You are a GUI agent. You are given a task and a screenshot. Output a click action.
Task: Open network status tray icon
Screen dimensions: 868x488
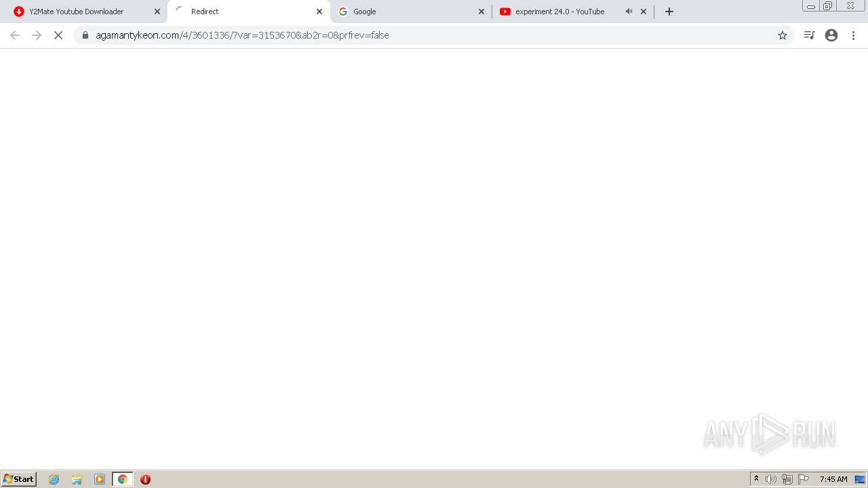[x=787, y=479]
